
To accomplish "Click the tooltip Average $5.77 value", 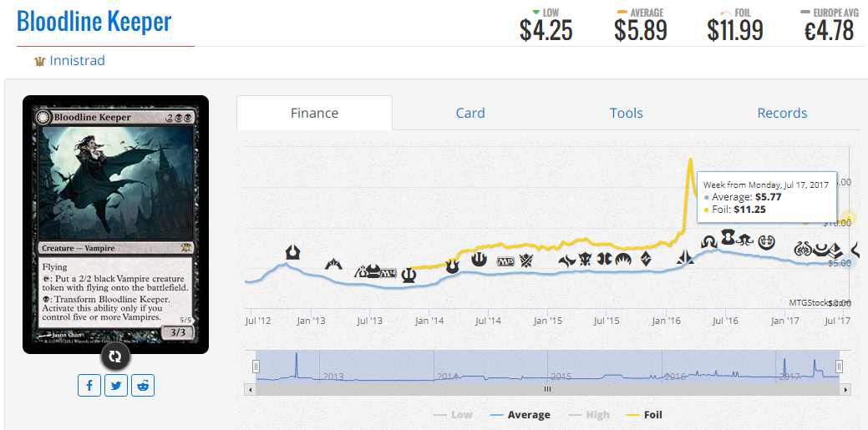I will click(769, 197).
